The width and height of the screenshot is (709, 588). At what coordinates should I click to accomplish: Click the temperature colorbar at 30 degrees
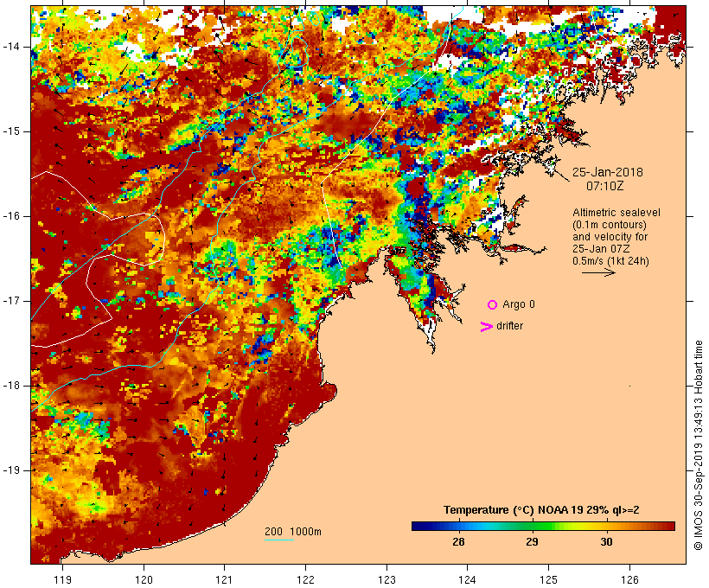click(x=607, y=526)
